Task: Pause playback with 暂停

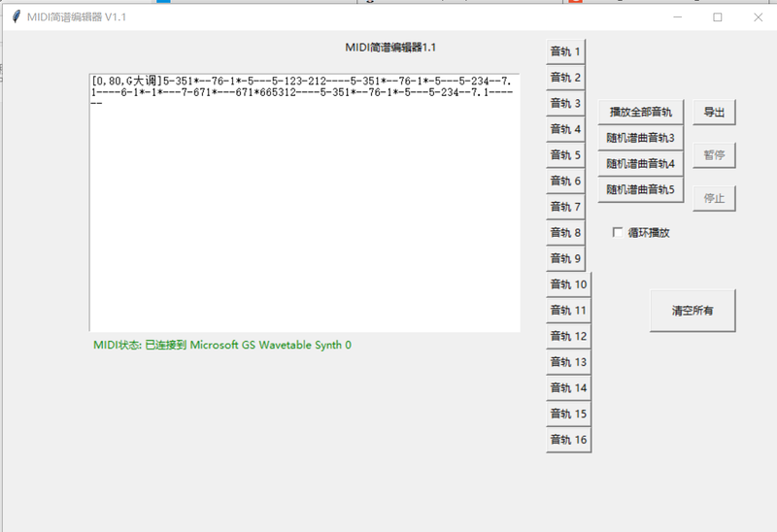Action: 714,155
